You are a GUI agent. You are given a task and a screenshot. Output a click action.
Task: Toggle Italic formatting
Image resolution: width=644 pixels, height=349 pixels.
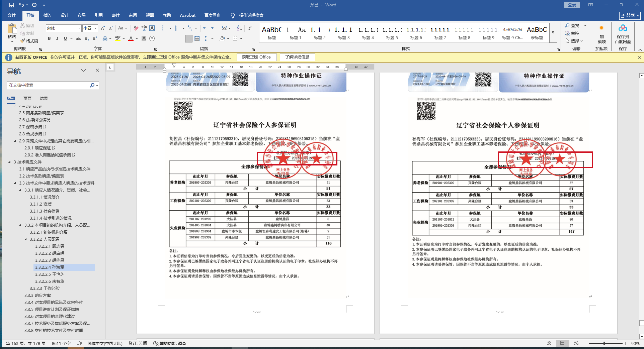click(57, 38)
